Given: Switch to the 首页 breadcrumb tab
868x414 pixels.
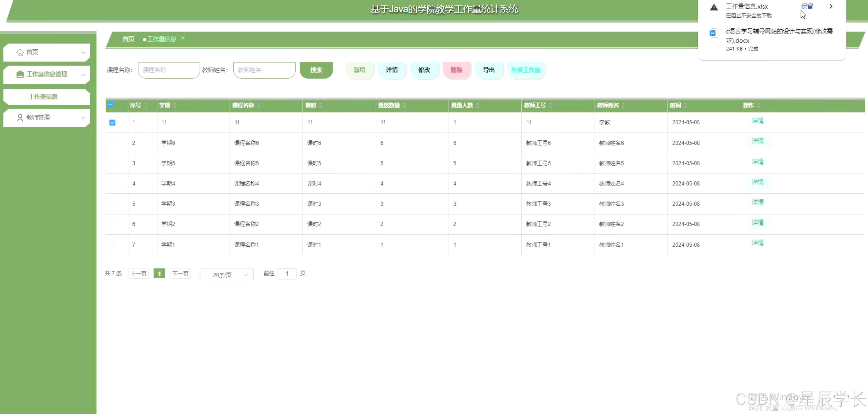Looking at the screenshot, I should (129, 39).
